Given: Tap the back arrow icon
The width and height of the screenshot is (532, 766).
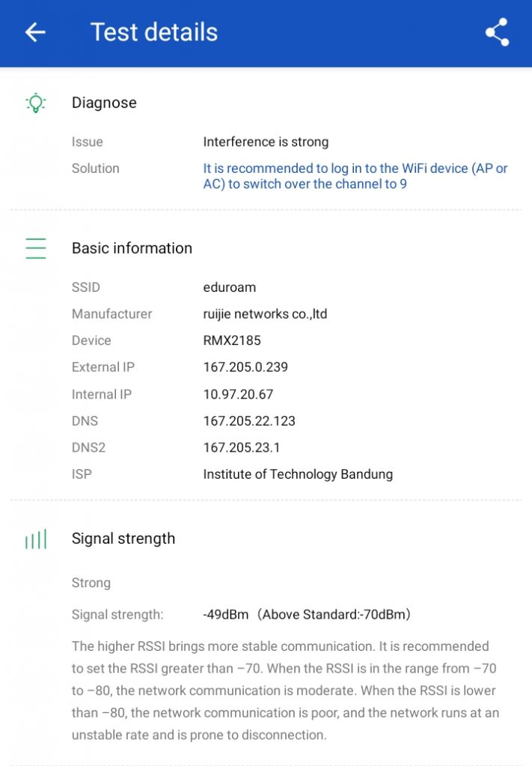Looking at the screenshot, I should 35,32.
